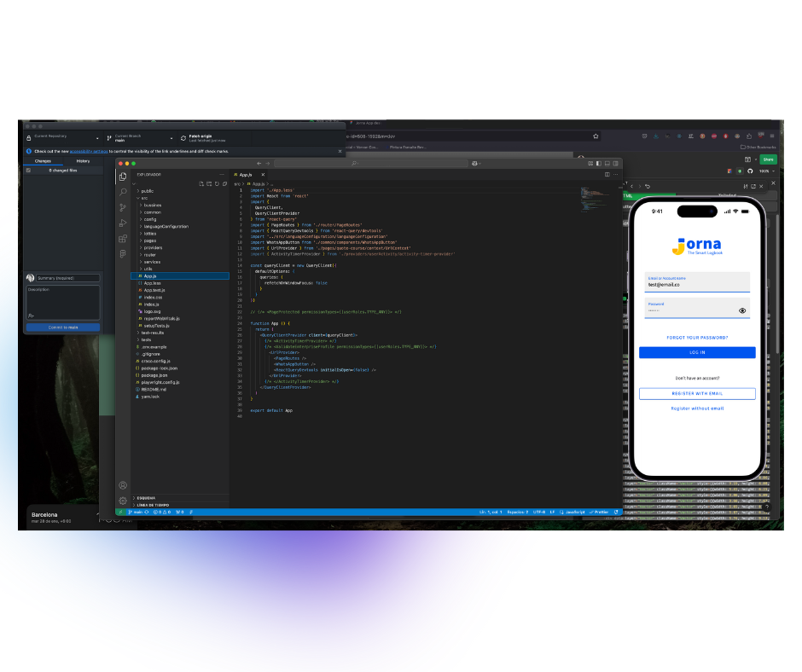Viewport: 802px width, 672px height.
Task: Open the Run and Debug view in VS Code
Action: point(123,223)
